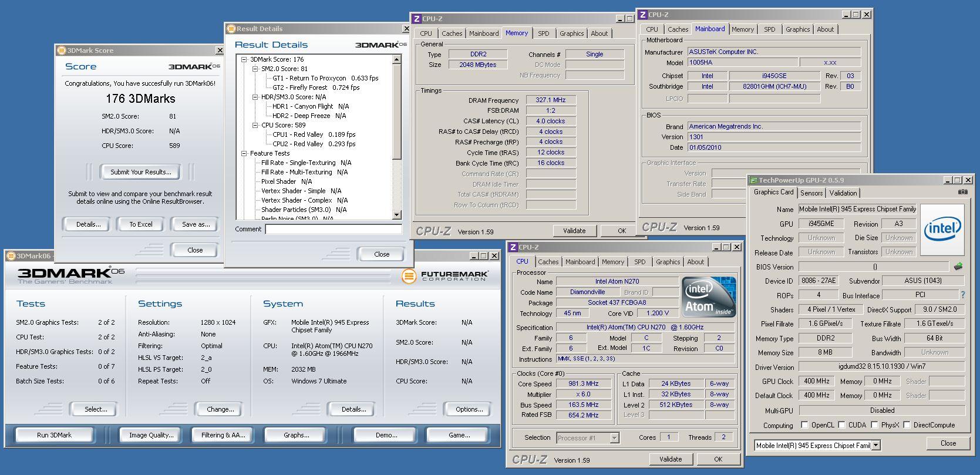Click the Intel logo in GPU-Z
The width and height of the screenshot is (980, 475).
coord(942,230)
